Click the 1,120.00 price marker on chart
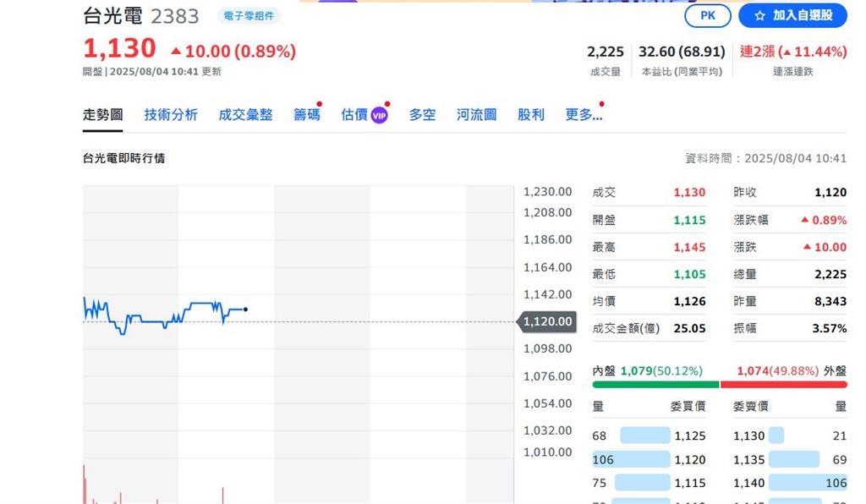 546,321
